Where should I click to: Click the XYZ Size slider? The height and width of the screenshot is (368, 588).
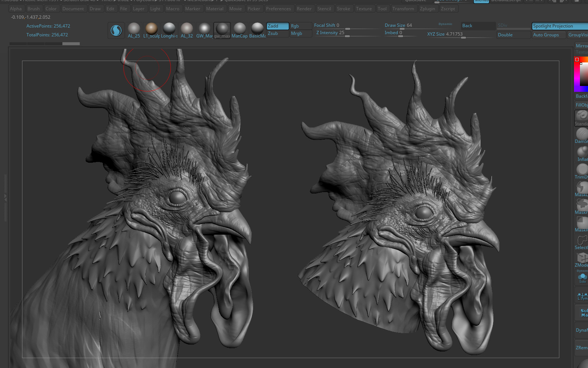click(x=460, y=35)
